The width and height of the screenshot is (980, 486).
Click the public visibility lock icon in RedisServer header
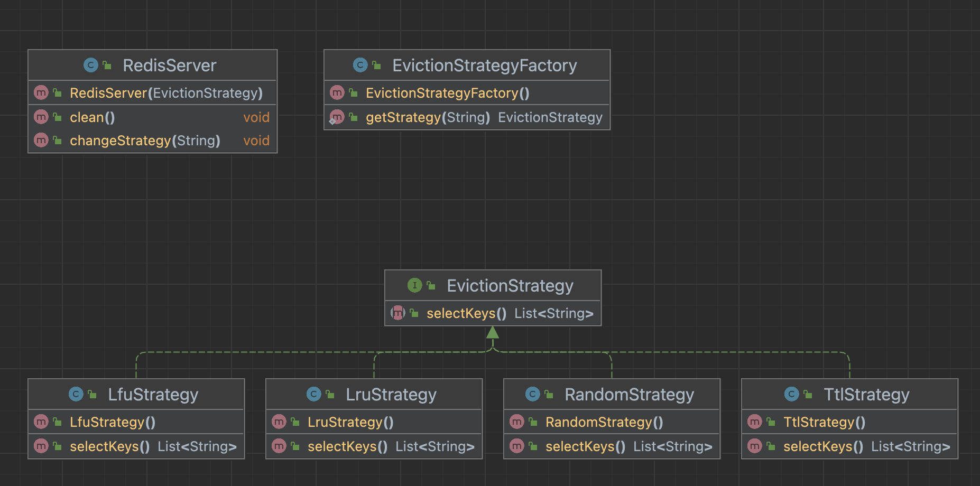click(x=107, y=65)
